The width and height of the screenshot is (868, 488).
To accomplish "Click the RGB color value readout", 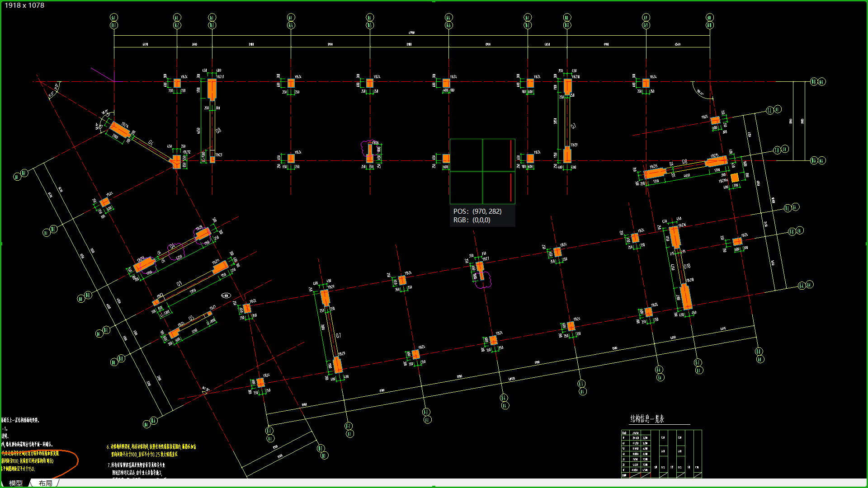I will [x=472, y=220].
